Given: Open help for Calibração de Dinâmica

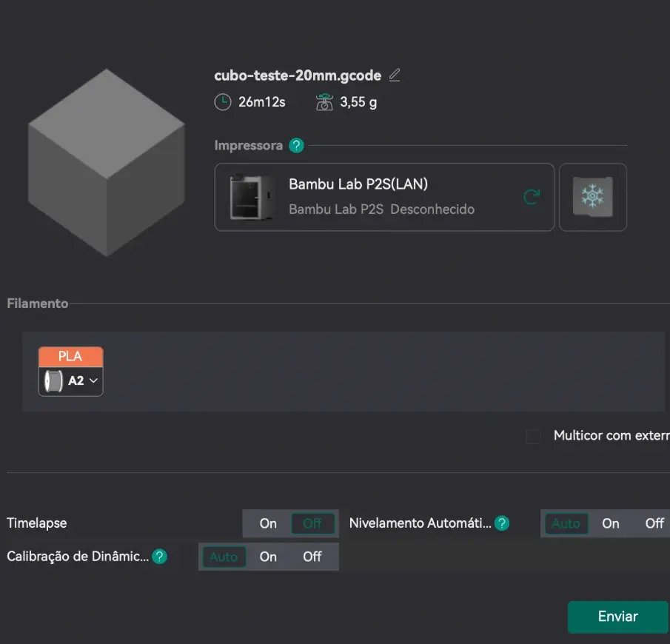Looking at the screenshot, I should coord(159,557).
